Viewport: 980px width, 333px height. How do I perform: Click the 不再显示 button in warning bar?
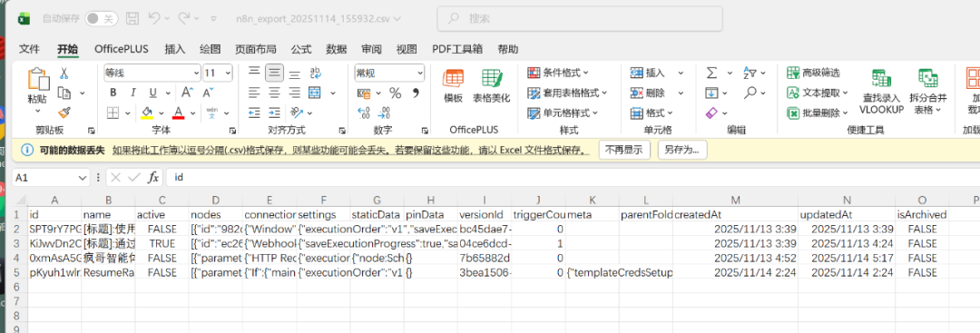pos(624,150)
